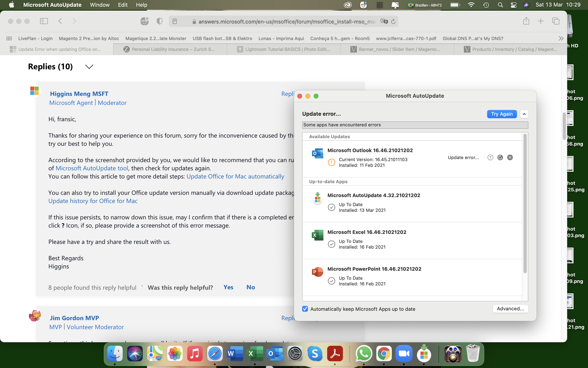This screenshot has height=368, width=588.
Task: Open the Microsoft AutoUpdate tool link
Action: (x=92, y=168)
